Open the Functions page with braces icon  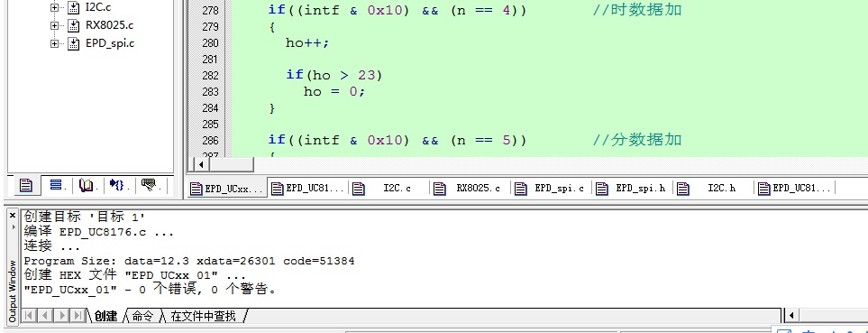coord(117,185)
